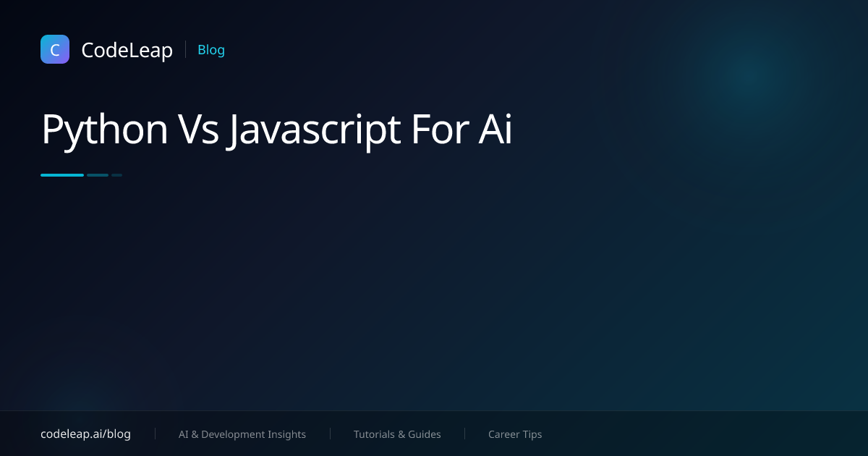The height and width of the screenshot is (456, 868).
Task: Click the CodeLeap logo icon
Action: tap(55, 49)
